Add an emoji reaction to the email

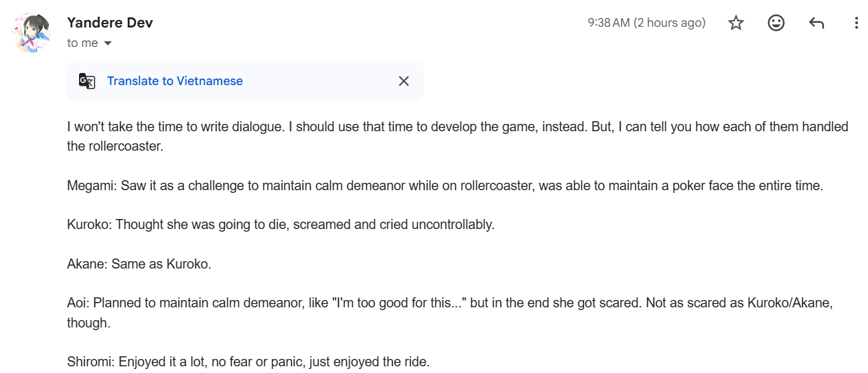tap(776, 23)
